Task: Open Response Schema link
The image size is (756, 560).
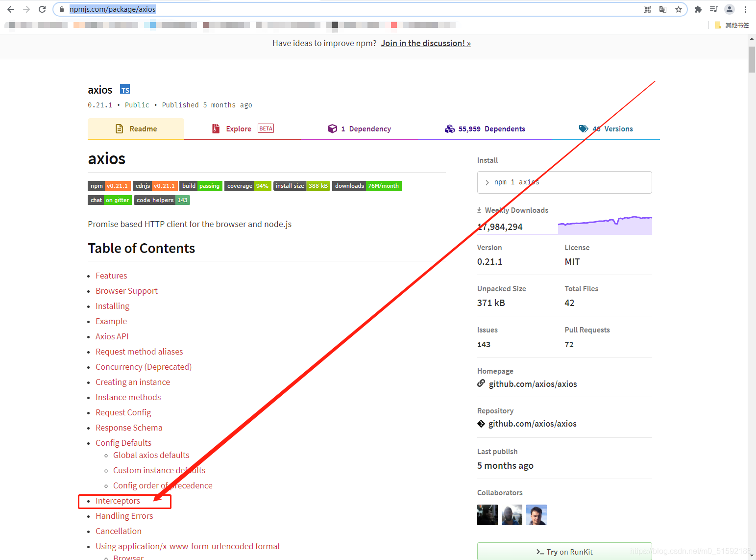Action: [129, 428]
